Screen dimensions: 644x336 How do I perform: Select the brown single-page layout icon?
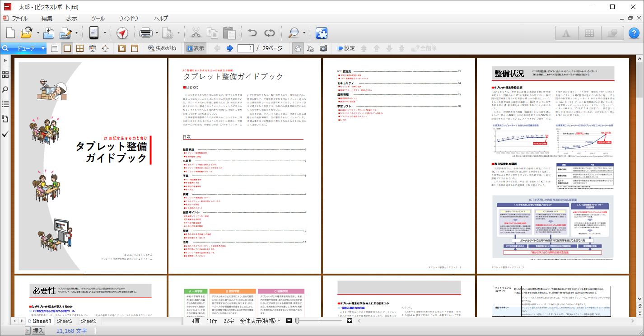coord(121,48)
